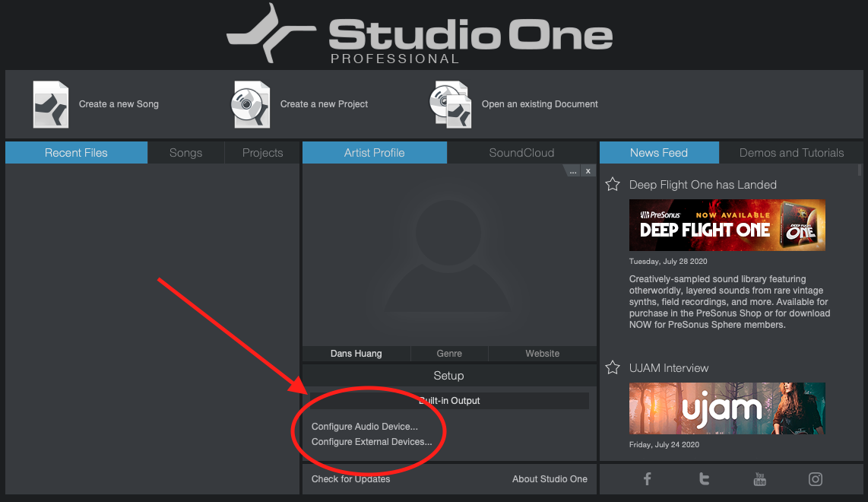Image resolution: width=868 pixels, height=502 pixels.
Task: Select the Built-in Output device
Action: pos(448,400)
